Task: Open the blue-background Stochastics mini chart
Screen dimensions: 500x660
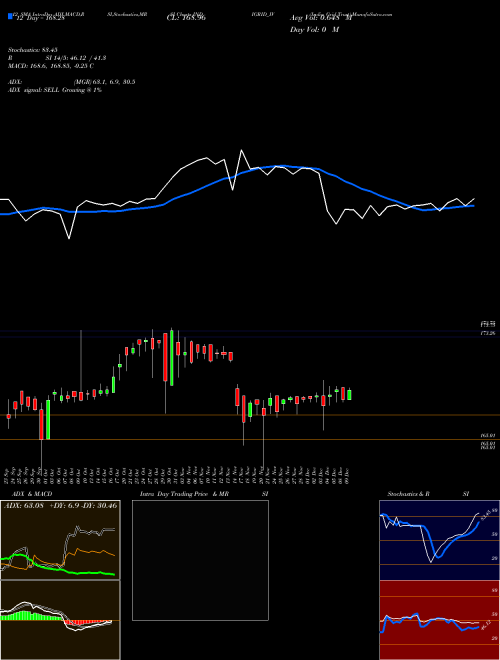Action: tap(439, 540)
